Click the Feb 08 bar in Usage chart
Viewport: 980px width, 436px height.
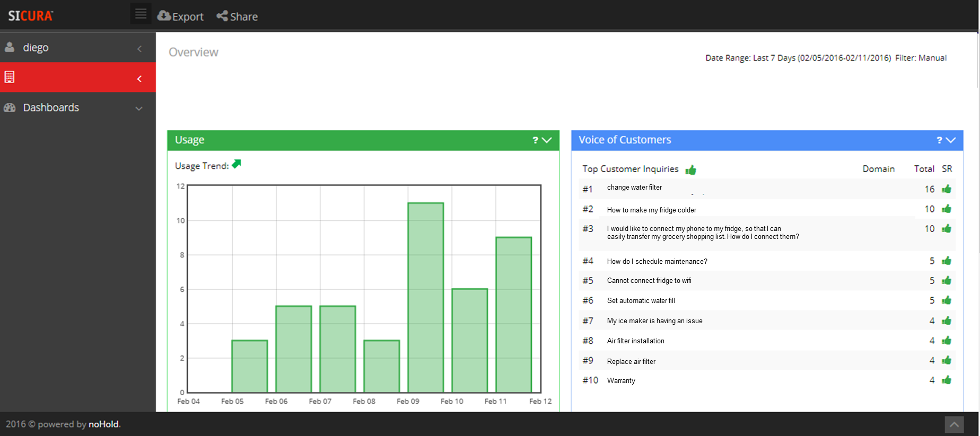[x=381, y=367]
